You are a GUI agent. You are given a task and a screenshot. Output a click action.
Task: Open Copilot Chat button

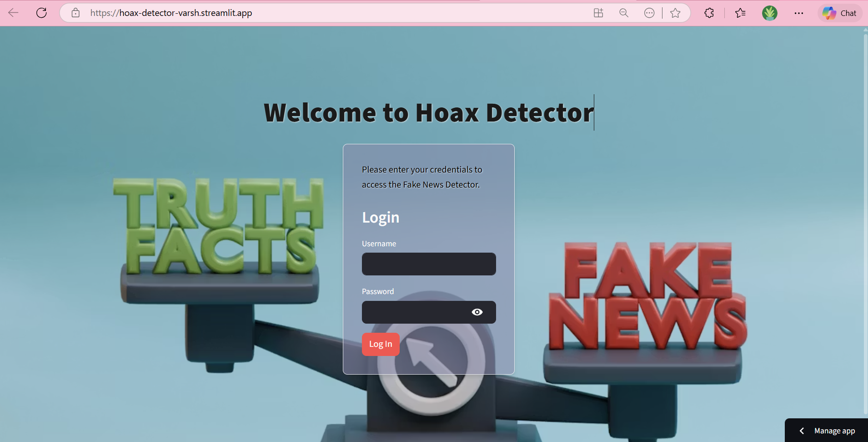tap(840, 13)
